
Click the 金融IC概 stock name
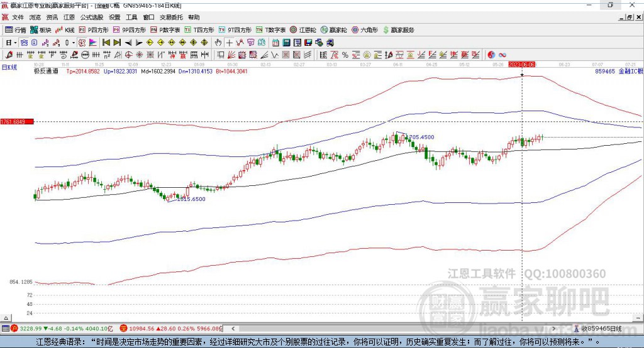point(631,71)
